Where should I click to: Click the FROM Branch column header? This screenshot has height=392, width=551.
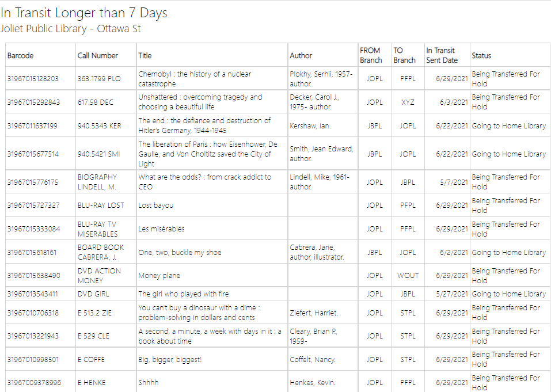[x=371, y=55]
